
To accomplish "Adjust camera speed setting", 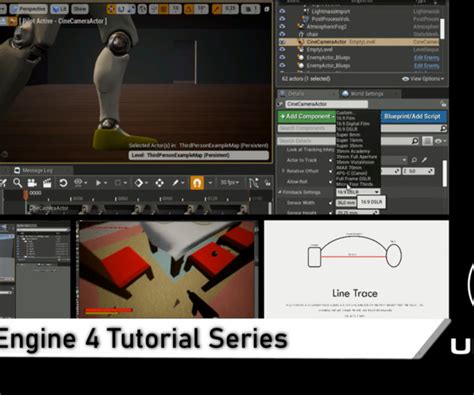I will (x=250, y=9).
